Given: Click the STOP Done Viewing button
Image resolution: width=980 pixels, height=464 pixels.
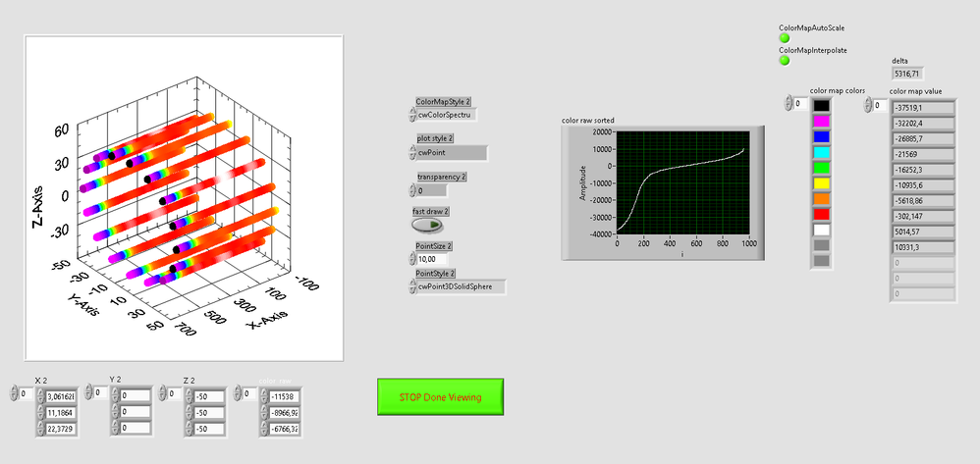Looking at the screenshot, I should [441, 397].
